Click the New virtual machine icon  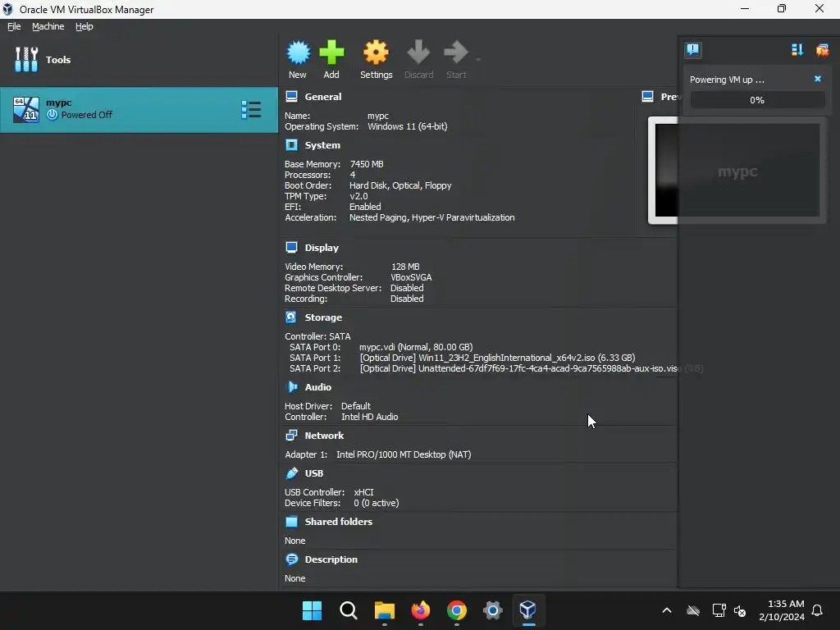click(299, 52)
